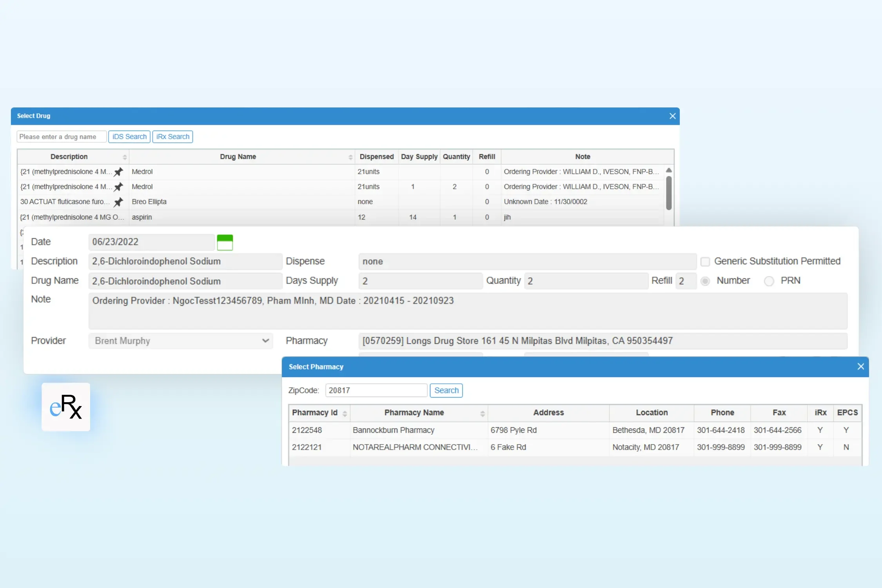Screen dimensions: 882x588
Task: Close the Select Drug dialog
Action: pos(672,116)
